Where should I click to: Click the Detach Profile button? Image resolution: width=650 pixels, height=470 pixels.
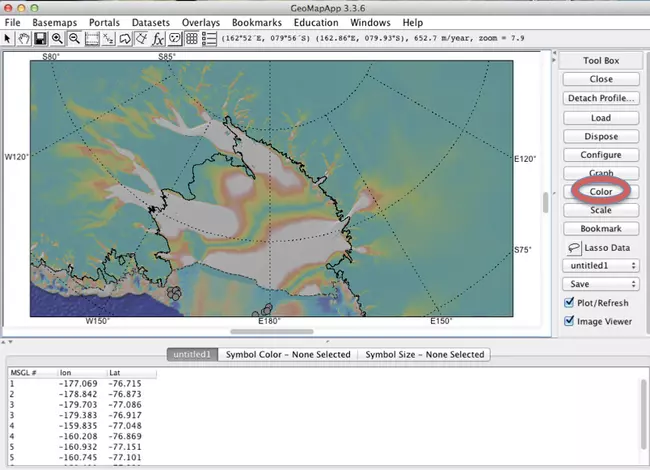click(x=601, y=98)
